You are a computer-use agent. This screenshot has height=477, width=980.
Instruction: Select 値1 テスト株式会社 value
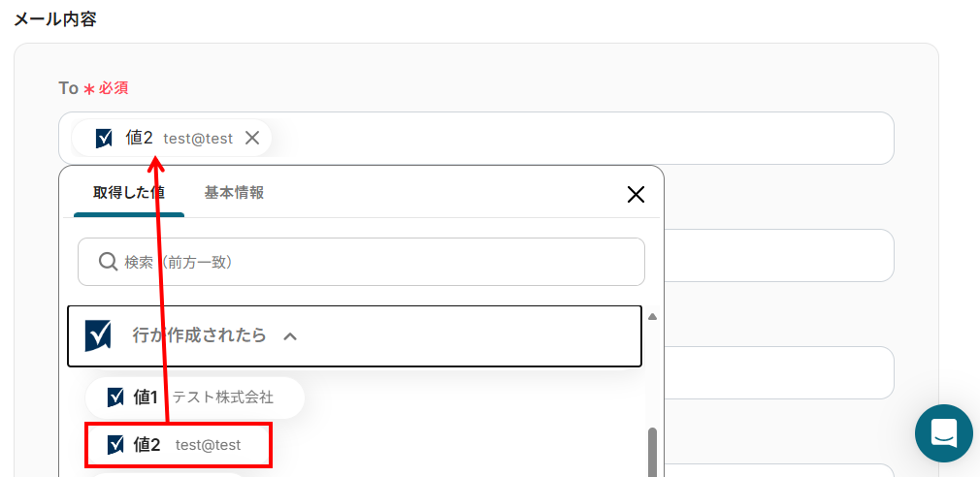194,397
